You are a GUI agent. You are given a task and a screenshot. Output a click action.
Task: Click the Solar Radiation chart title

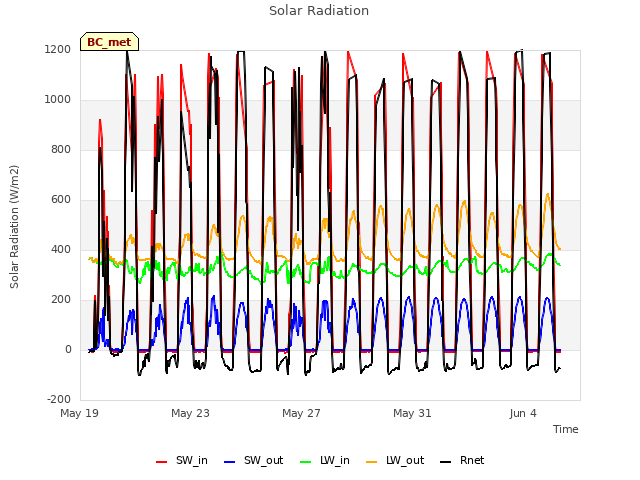(x=319, y=11)
